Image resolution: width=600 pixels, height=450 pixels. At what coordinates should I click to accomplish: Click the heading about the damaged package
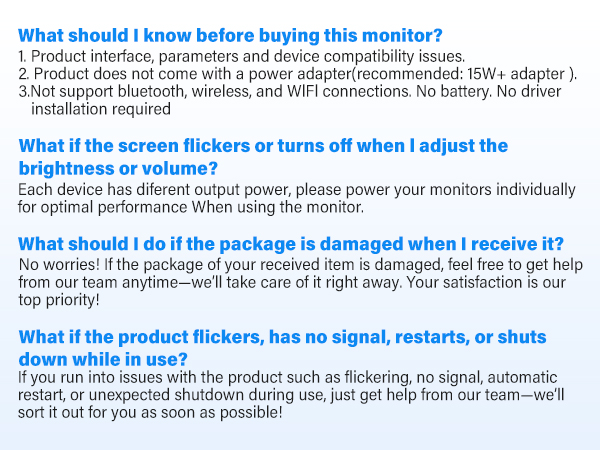291,244
